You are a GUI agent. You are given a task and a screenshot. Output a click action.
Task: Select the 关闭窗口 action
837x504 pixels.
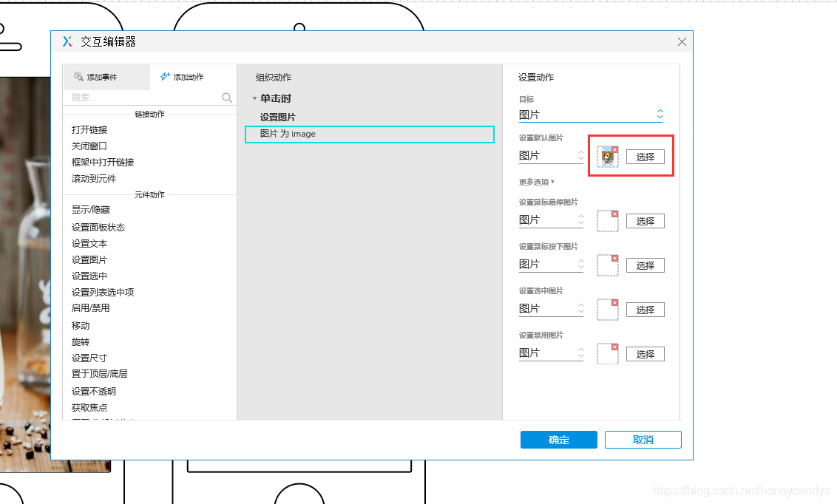pos(89,146)
